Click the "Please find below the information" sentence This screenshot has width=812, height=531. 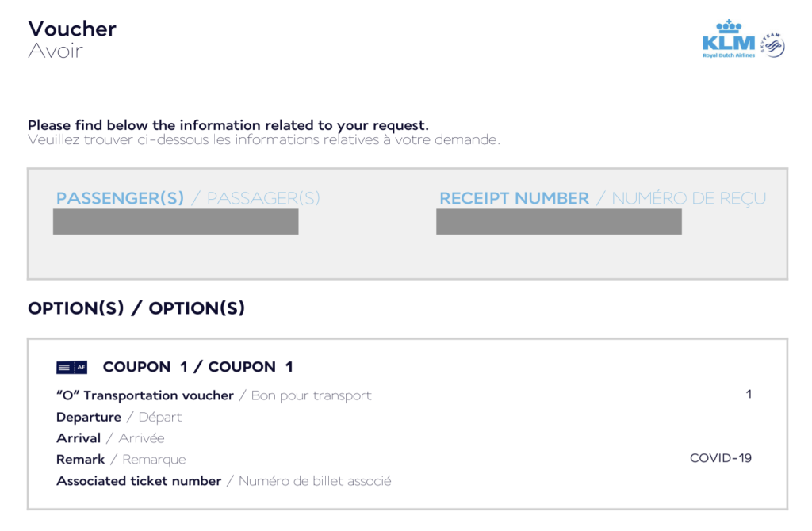point(228,125)
